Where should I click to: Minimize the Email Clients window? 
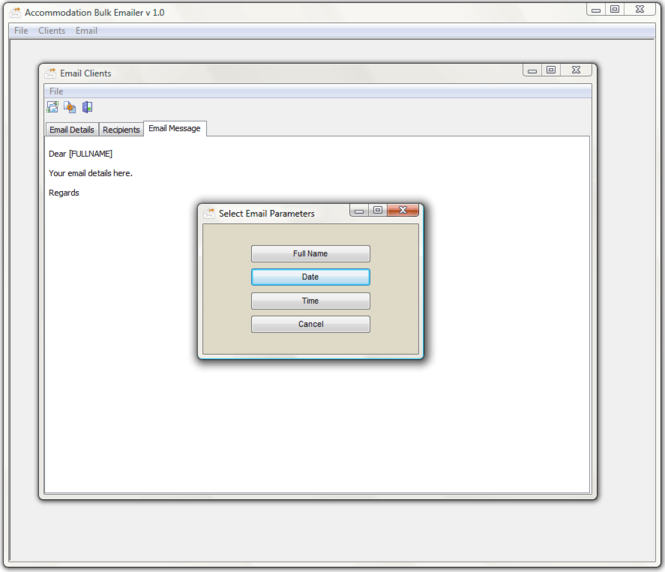pyautogui.click(x=532, y=70)
